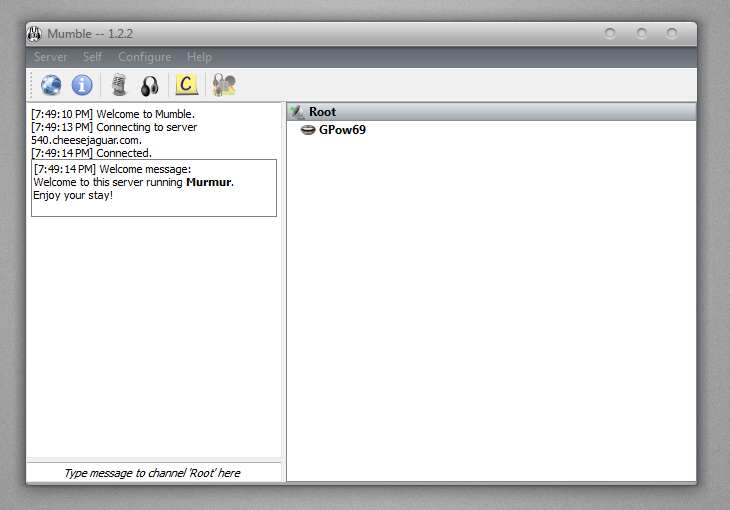Focus the 'Type message to channel' input field
This screenshot has height=510, width=730.
click(x=154, y=473)
